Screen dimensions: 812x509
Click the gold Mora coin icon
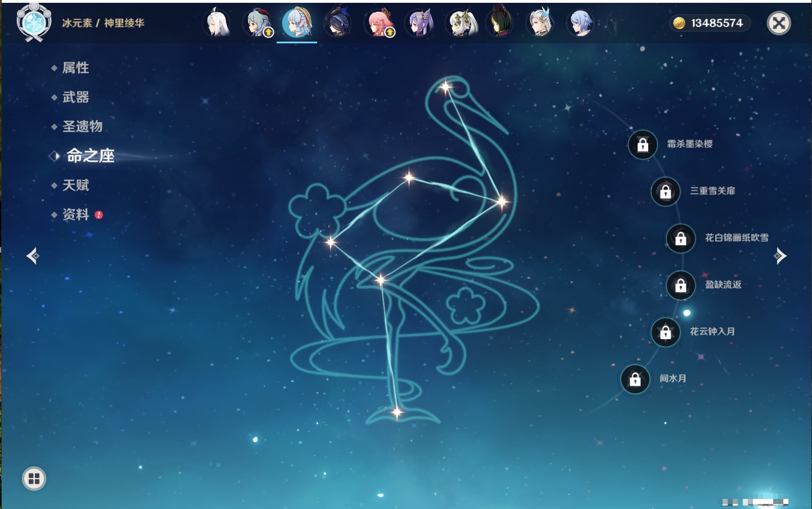click(679, 23)
